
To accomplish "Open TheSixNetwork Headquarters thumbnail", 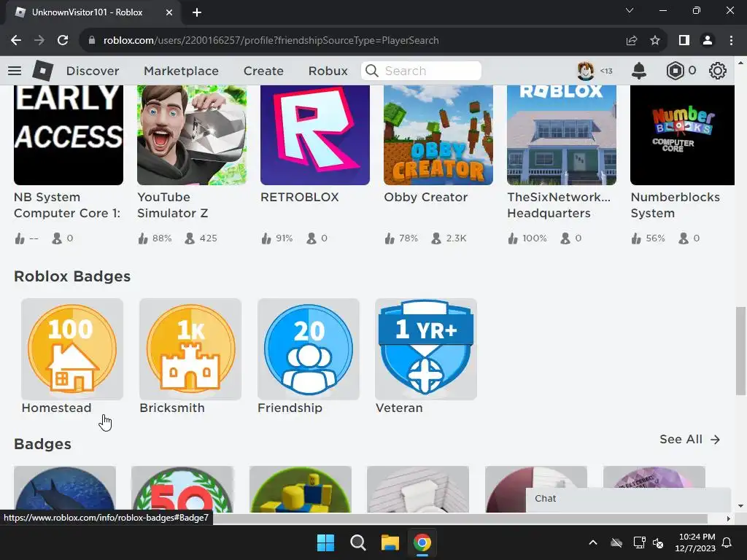I will click(562, 135).
